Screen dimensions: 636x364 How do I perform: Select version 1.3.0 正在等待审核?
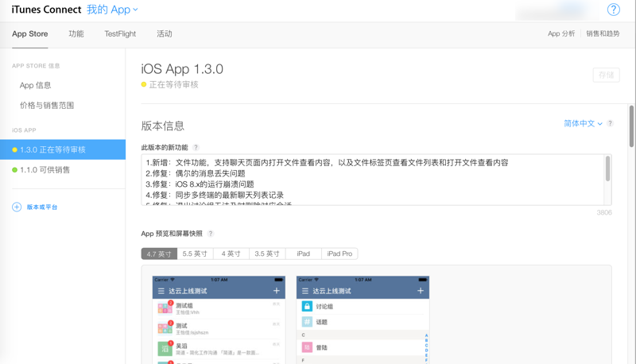coord(63,149)
